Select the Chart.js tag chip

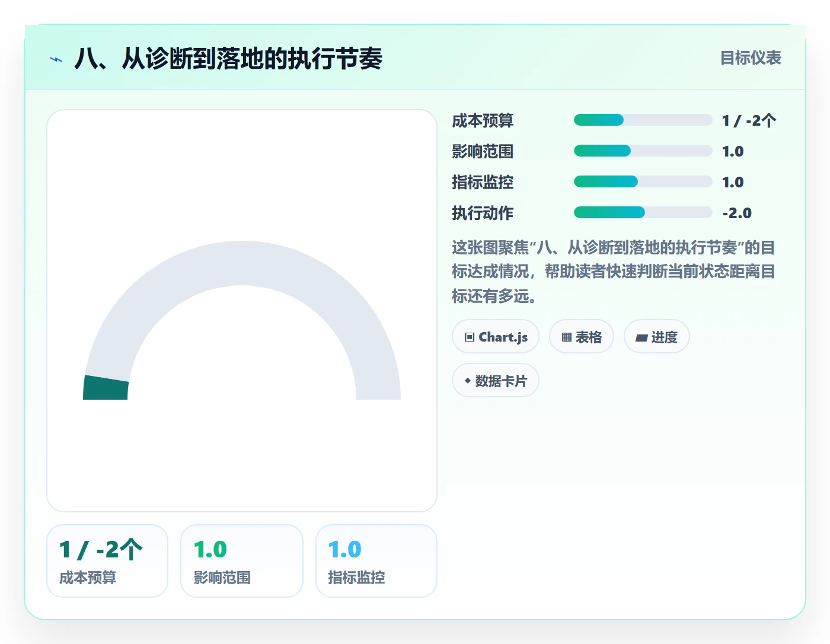496,337
